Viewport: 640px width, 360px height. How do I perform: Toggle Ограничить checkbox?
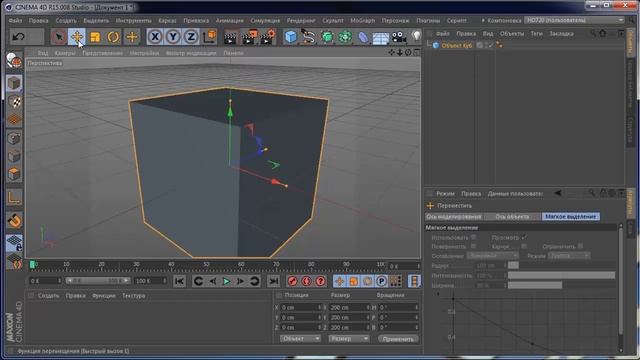(580, 246)
